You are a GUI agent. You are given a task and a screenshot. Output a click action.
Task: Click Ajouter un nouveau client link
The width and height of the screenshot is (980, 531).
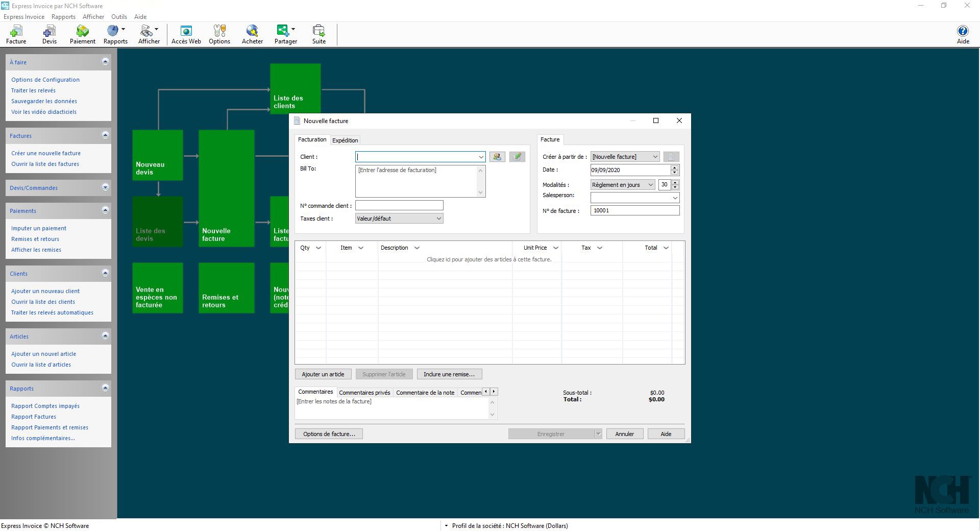[45, 291]
